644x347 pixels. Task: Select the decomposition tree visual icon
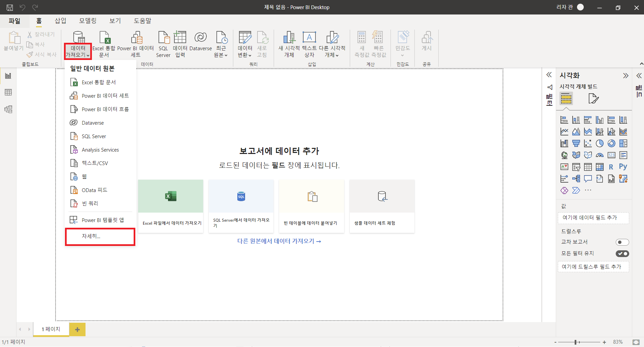coord(576,179)
